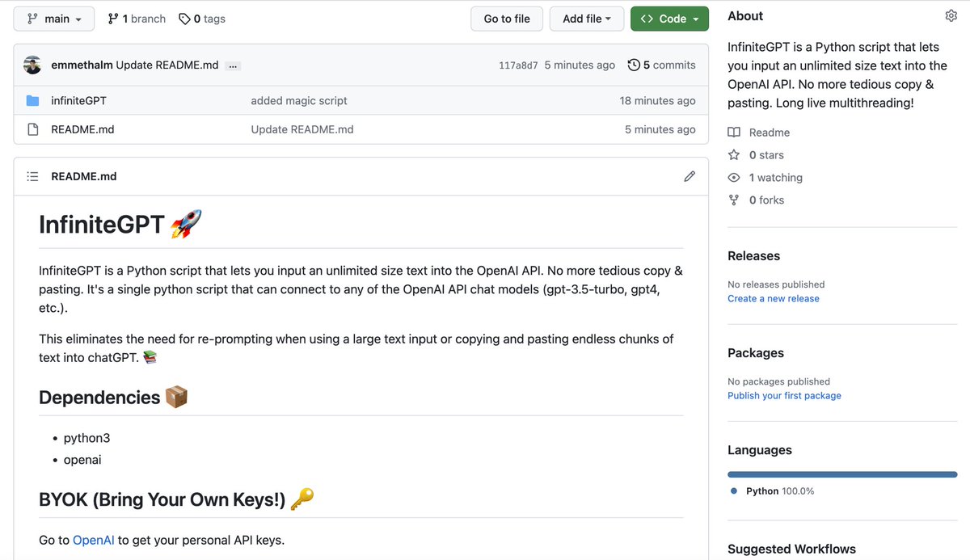Click Create a new release link

[774, 299]
